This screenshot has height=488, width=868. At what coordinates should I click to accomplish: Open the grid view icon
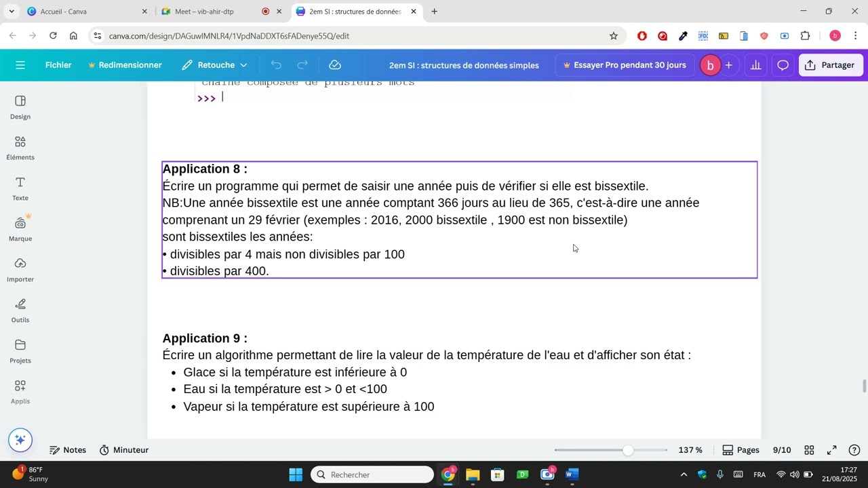point(809,450)
